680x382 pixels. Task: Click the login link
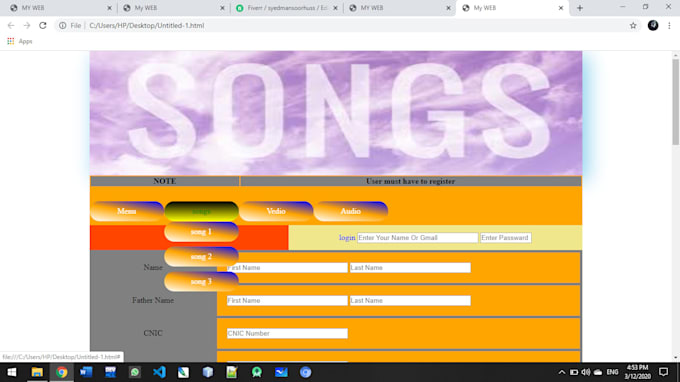(x=347, y=238)
